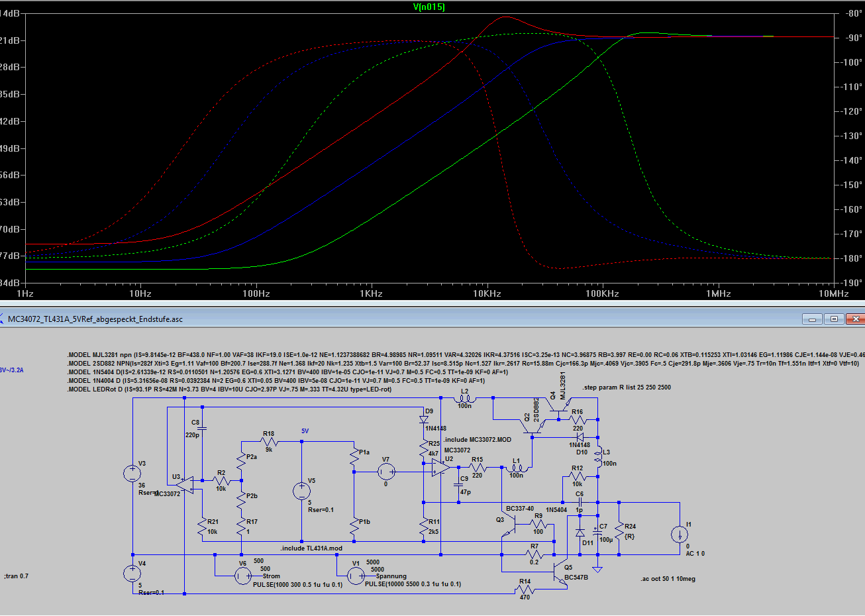Click voltage source V6 symbol
The height and width of the screenshot is (616, 865).
(243, 576)
